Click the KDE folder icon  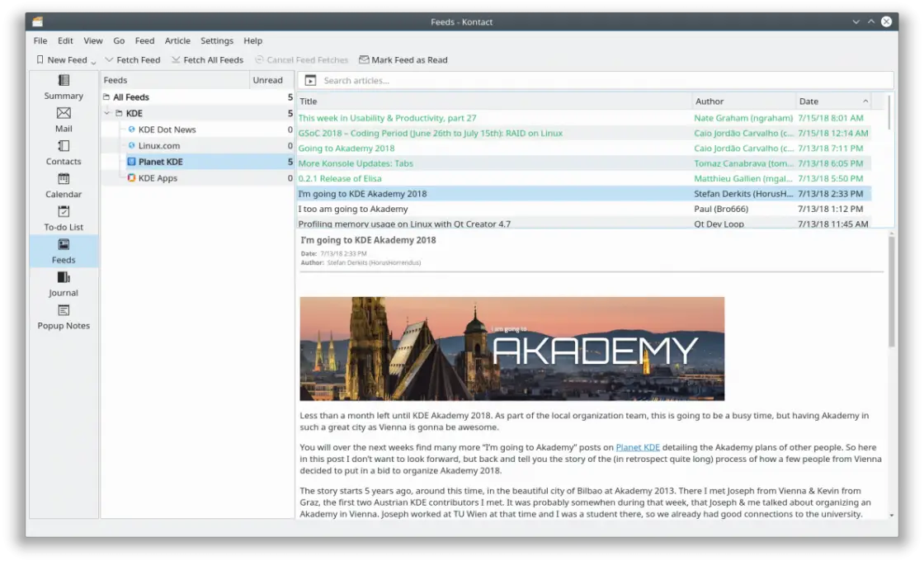(x=119, y=113)
